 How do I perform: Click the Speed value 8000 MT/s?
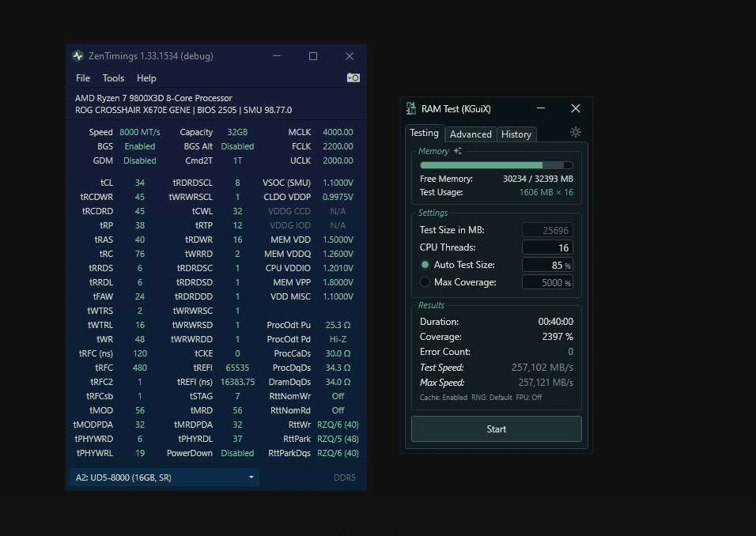[x=140, y=132]
